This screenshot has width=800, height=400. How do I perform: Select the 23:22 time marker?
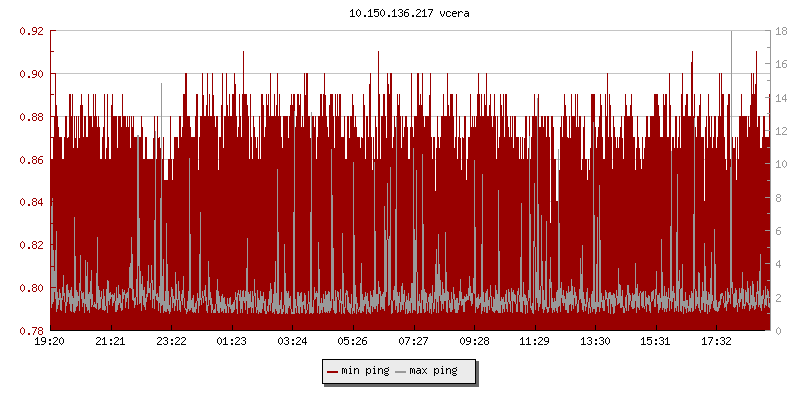click(x=171, y=342)
